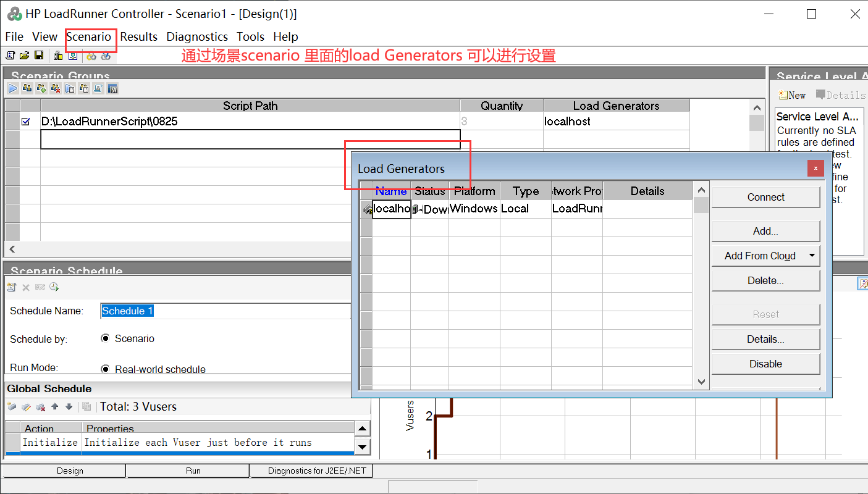This screenshot has height=494, width=868.
Task: Click the Save Scenario floppy disk icon
Action: [x=39, y=56]
